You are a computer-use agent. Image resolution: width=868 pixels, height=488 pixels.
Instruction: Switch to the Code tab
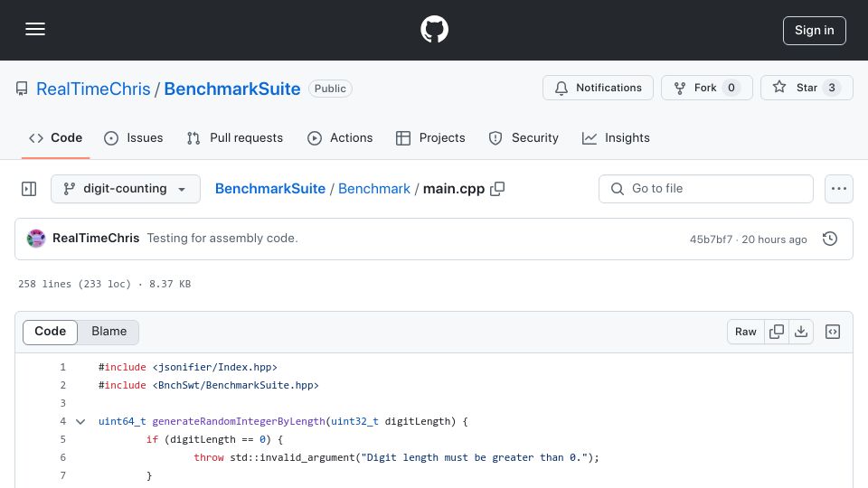point(55,137)
